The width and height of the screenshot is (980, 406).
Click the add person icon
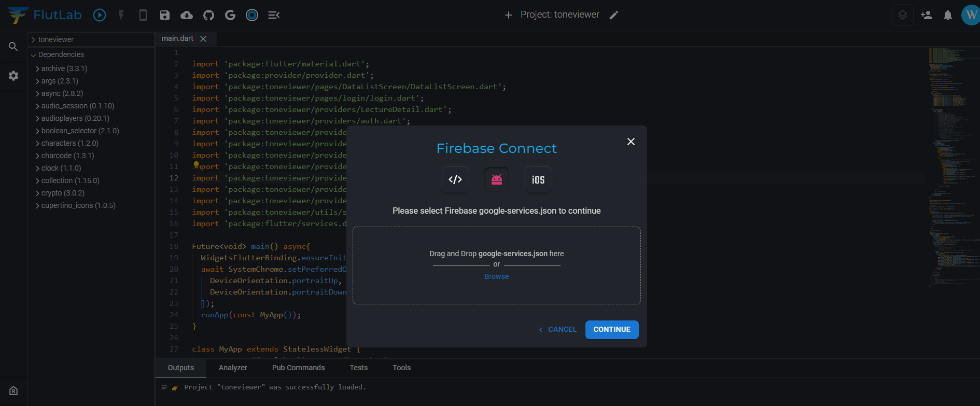[927, 15]
